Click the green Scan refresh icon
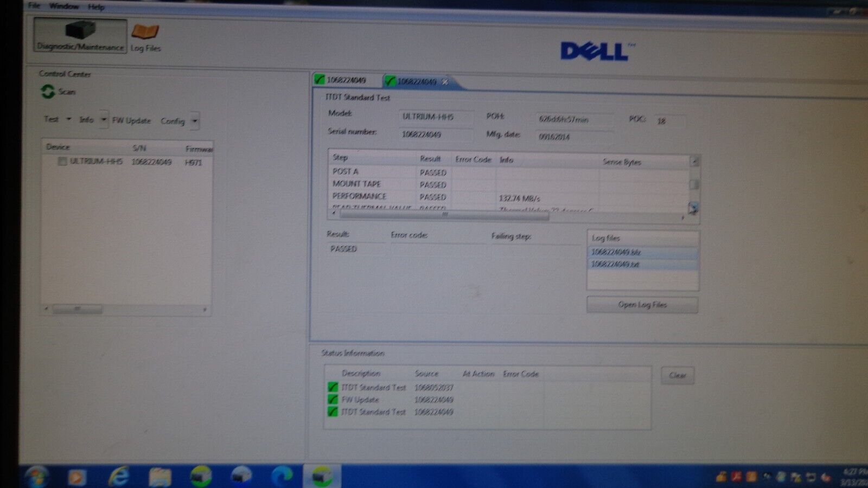868x488 pixels. click(x=48, y=92)
